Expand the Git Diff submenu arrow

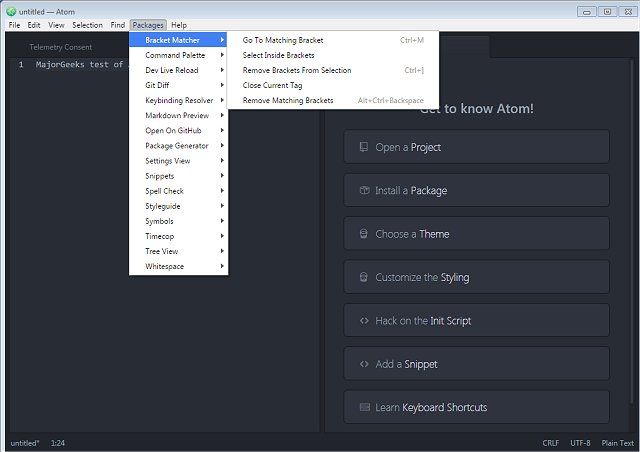coord(222,85)
